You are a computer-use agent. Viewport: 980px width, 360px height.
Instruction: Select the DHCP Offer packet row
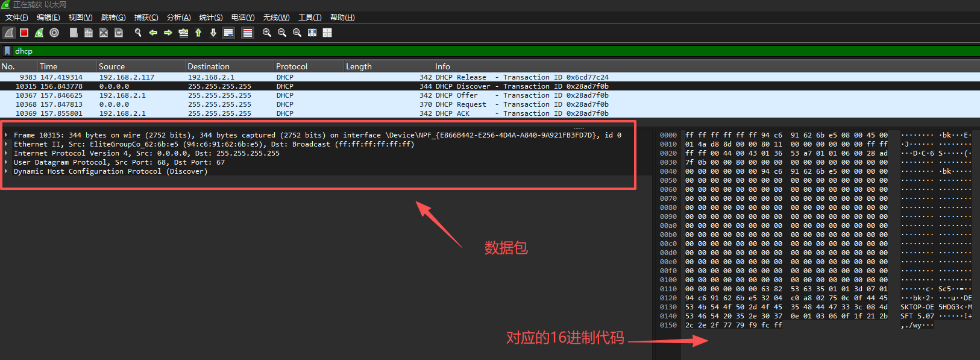pyautogui.click(x=301, y=95)
